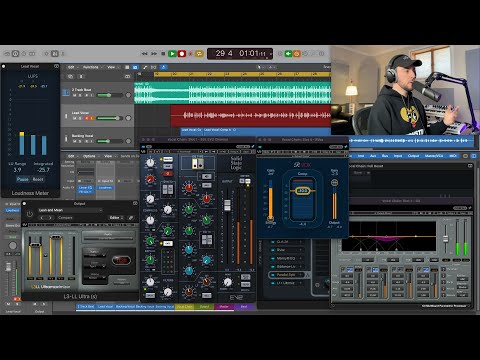The width and height of the screenshot is (480, 360).
Task: Open Smart Controls from control bar
Action: tap(47, 53)
